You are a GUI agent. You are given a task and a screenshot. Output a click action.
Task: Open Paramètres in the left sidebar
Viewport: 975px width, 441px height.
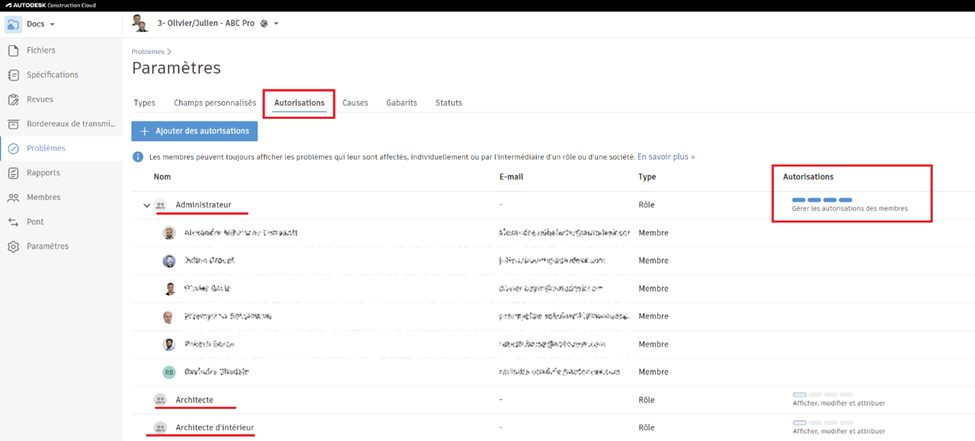pos(47,246)
